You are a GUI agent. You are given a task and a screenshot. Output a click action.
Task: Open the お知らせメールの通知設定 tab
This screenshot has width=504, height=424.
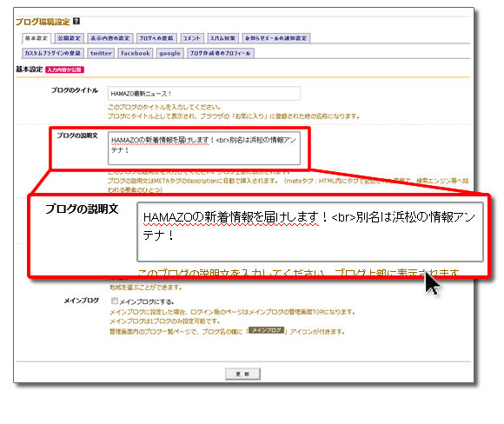[x=276, y=38]
